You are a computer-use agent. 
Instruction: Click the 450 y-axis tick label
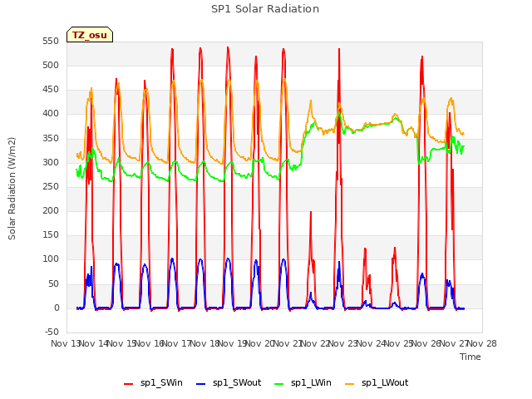tap(51, 90)
